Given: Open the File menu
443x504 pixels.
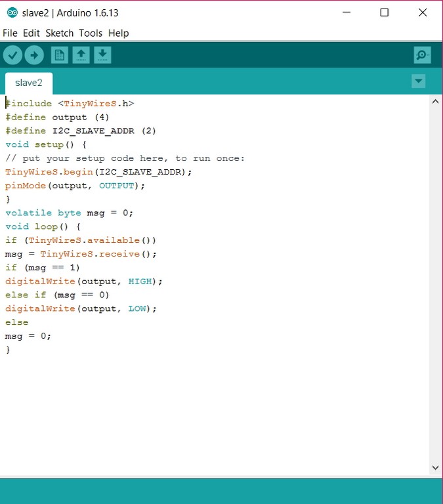Looking at the screenshot, I should pos(10,33).
